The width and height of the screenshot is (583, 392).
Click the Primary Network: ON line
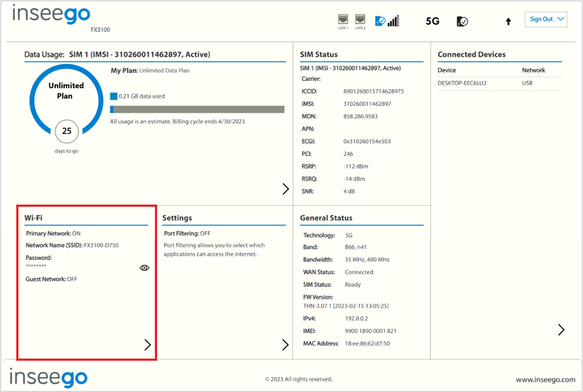pyautogui.click(x=53, y=234)
